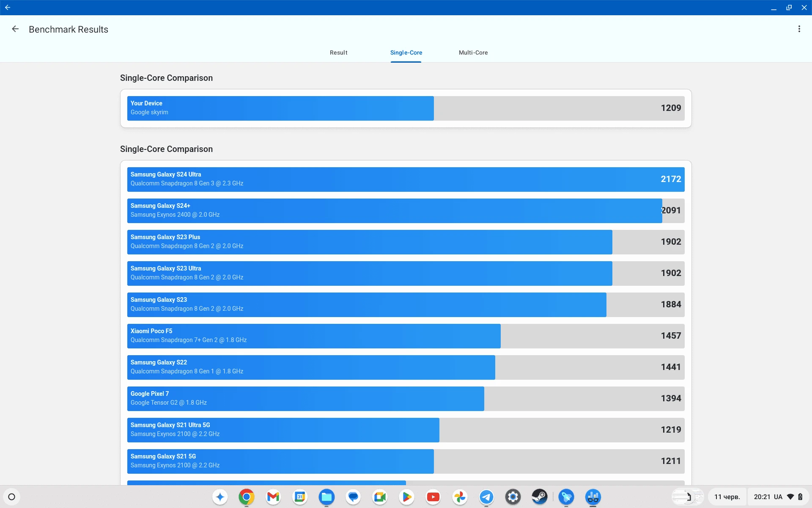Click the 1441 score value
Screen dimensions: 812x508
[671, 367]
